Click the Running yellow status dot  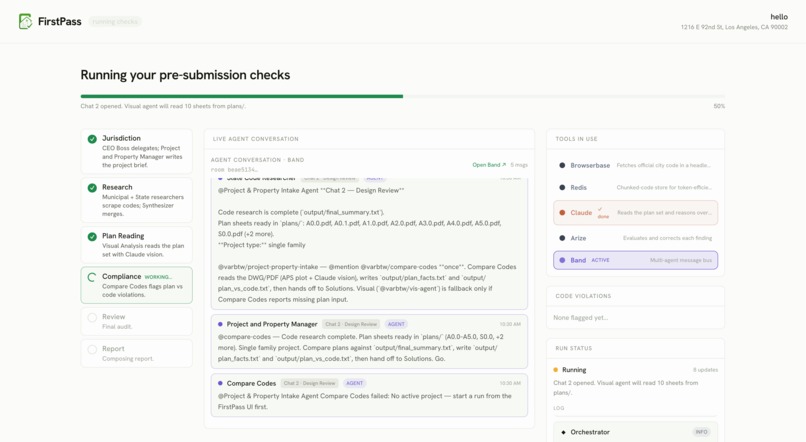556,370
